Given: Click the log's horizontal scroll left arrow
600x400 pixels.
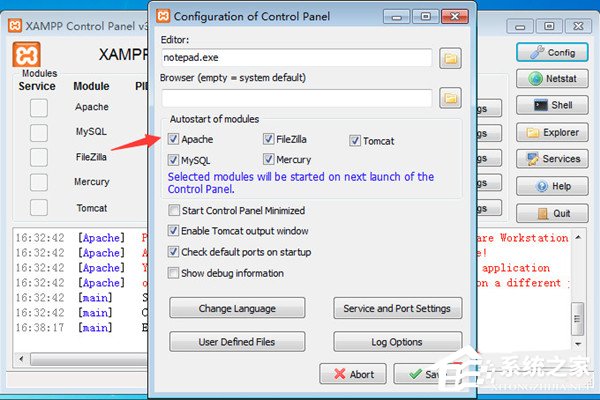Looking at the screenshot, I should pyautogui.click(x=21, y=359).
